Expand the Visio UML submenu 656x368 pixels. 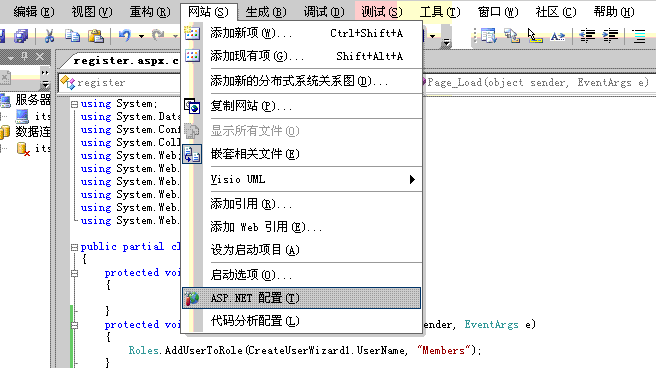[x=302, y=179]
